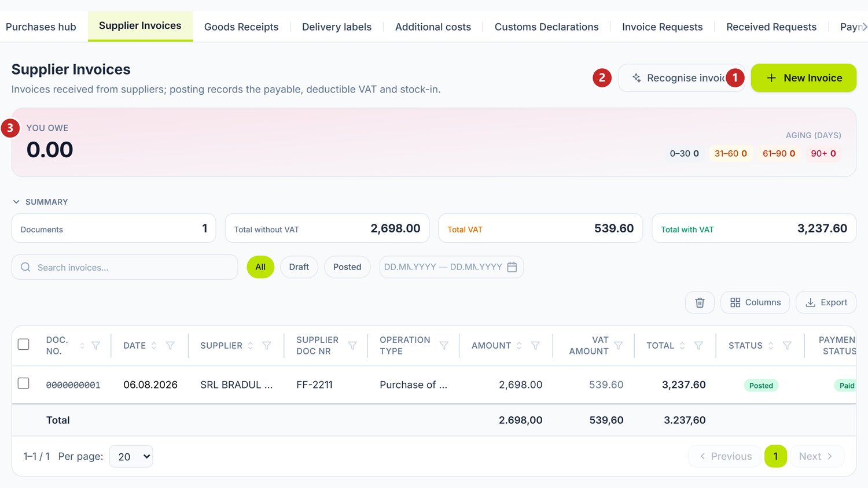
Task: Open the Total column filter icon
Action: [698, 346]
